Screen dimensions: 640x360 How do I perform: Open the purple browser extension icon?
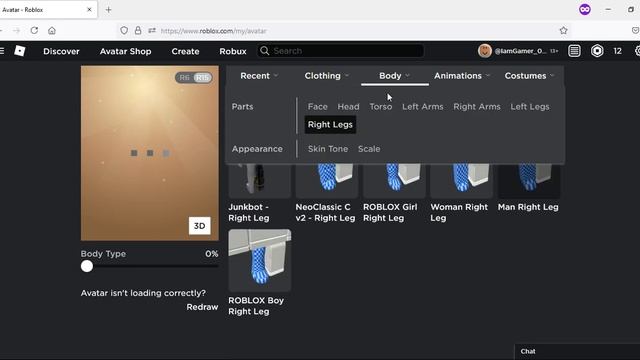click(585, 9)
